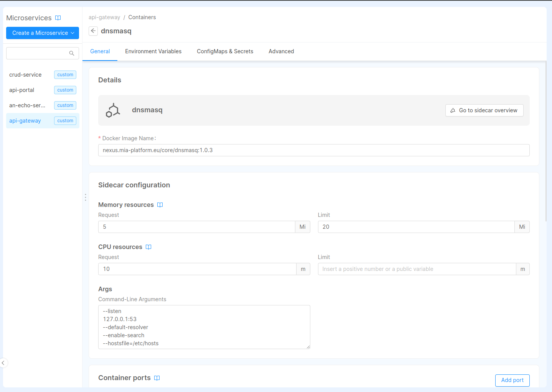The image size is (552, 392).
Task: Open api-portal microservice from the list
Action: pos(22,90)
